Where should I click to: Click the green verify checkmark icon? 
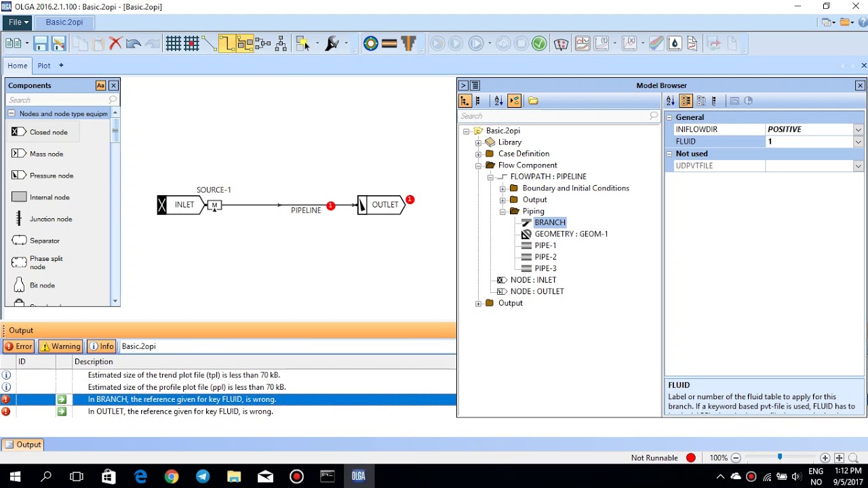click(539, 44)
